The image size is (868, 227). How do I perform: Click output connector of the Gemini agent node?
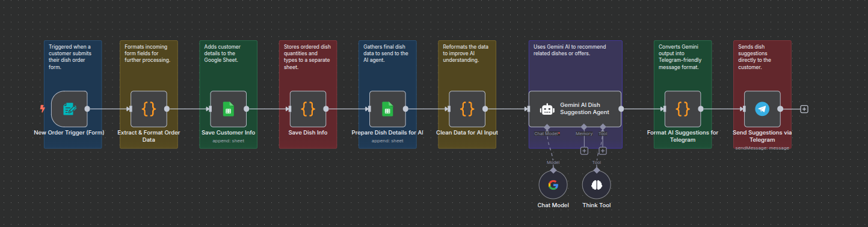pos(621,109)
